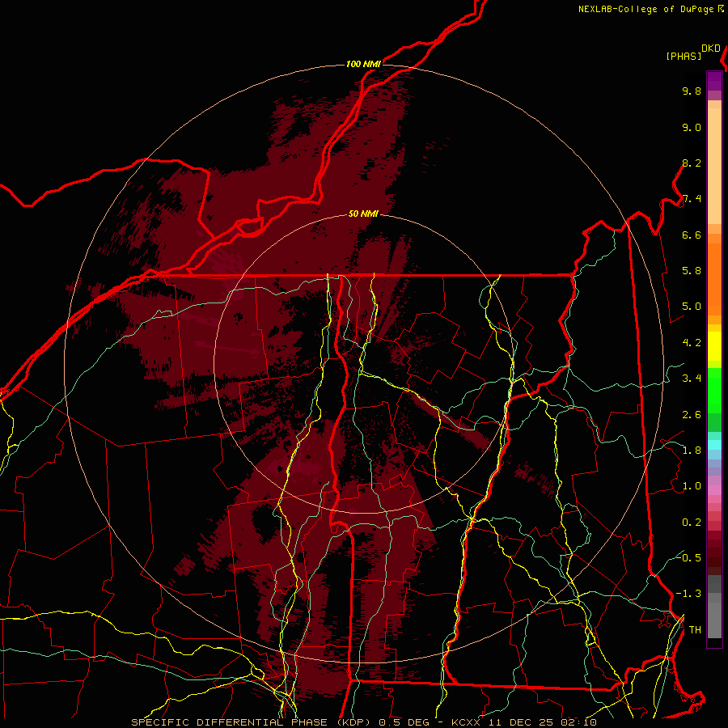Click the gray segment at bottom of color bar
728x728 pixels.
tap(714, 614)
